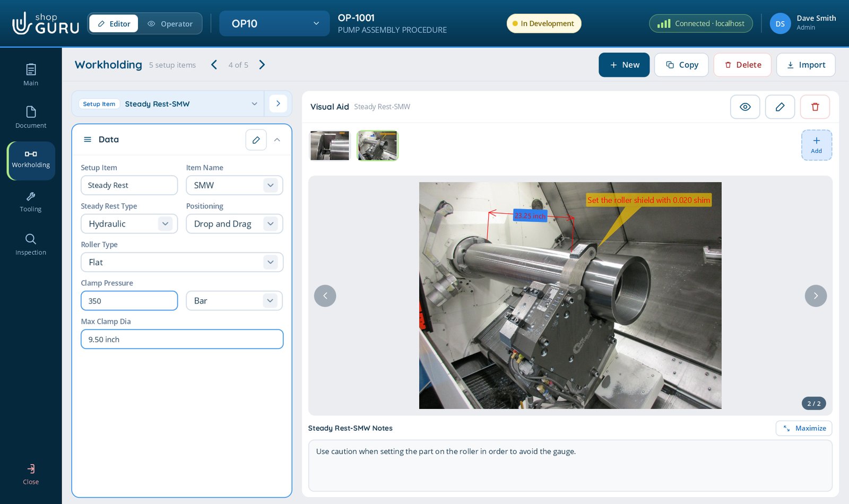Select the Workholding sidebar item

pyautogui.click(x=31, y=160)
